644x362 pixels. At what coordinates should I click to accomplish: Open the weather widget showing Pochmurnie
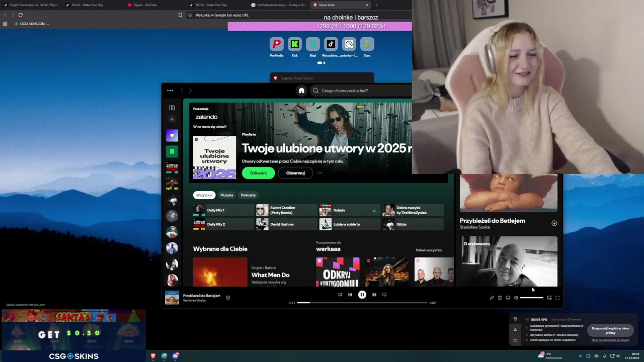coord(549,355)
